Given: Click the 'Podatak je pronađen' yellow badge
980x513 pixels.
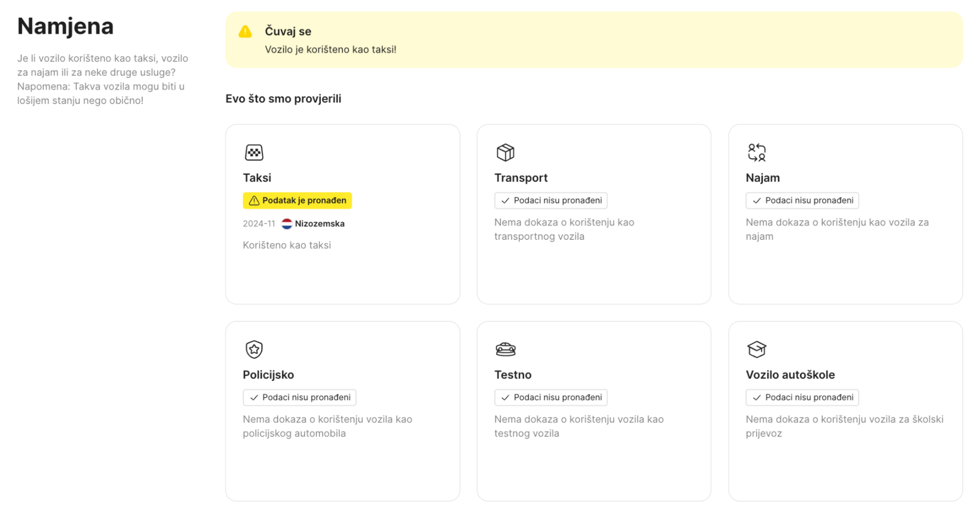Looking at the screenshot, I should click(297, 201).
